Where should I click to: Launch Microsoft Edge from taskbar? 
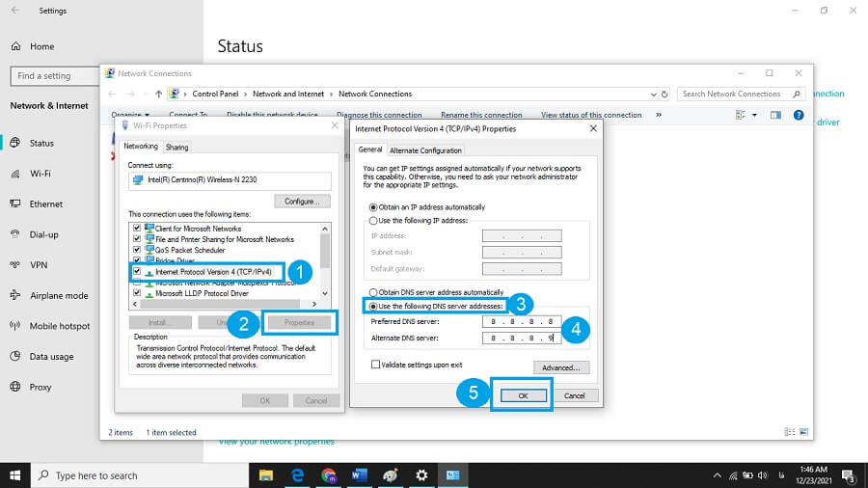pyautogui.click(x=297, y=475)
